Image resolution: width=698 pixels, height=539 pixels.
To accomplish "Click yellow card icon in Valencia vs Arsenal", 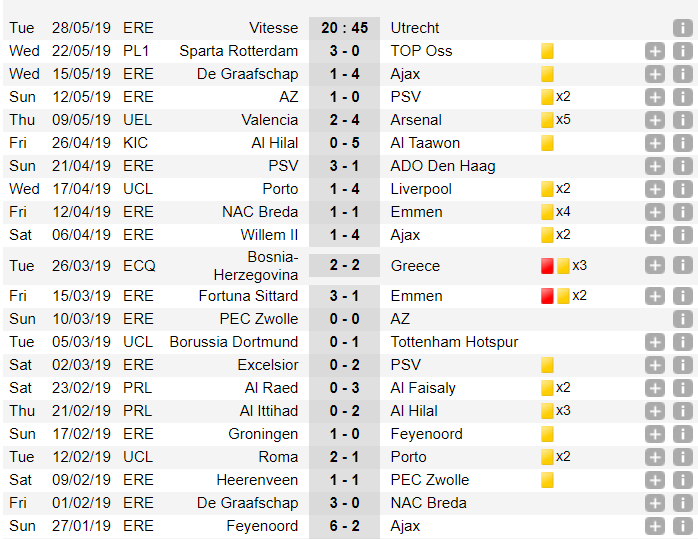I will coord(547,120).
